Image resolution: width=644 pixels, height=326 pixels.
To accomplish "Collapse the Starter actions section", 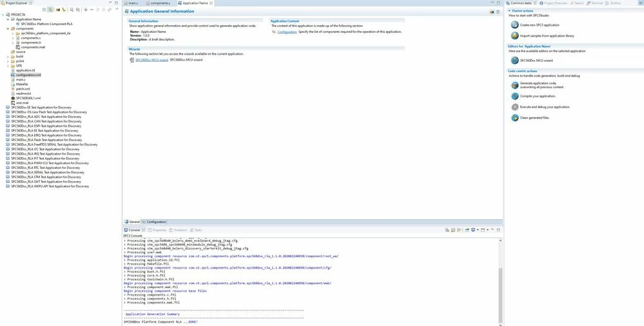I will (510, 11).
